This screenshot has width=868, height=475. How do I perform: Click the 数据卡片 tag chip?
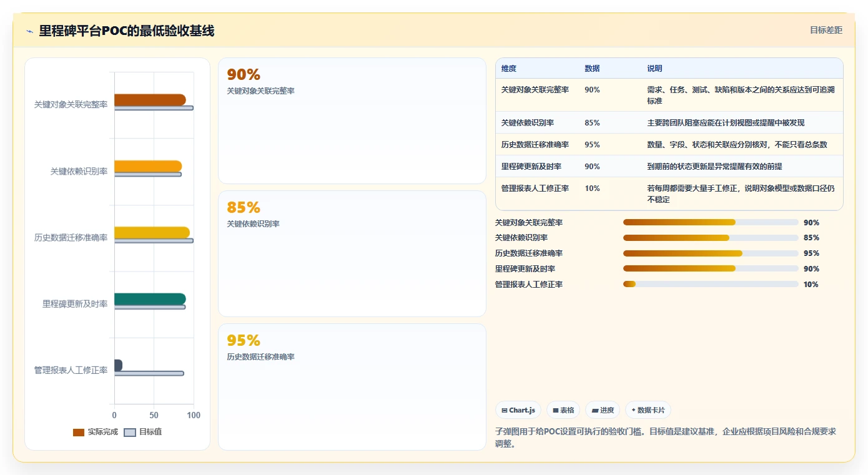[x=648, y=410]
